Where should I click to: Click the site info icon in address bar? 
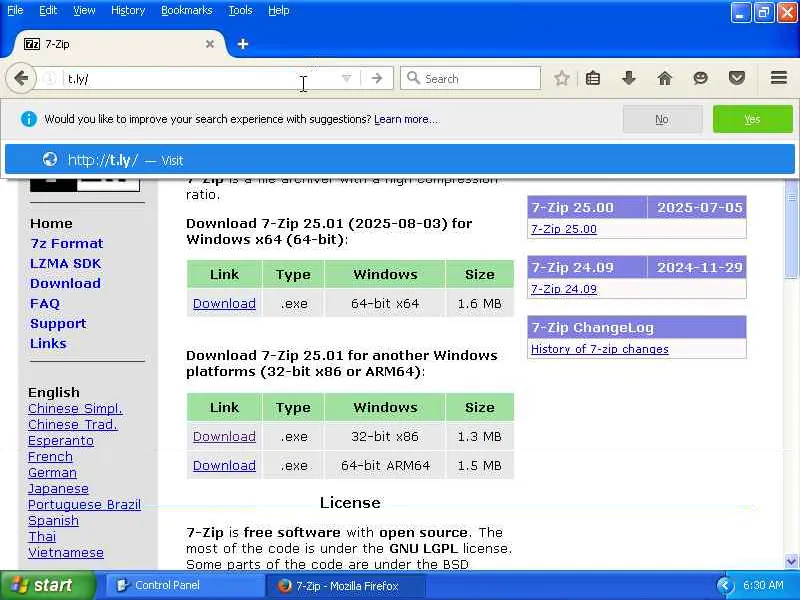[x=50, y=79]
